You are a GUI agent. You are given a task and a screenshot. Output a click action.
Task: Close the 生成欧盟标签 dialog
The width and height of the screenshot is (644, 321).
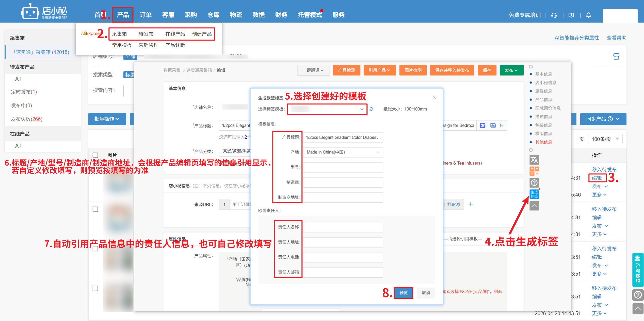(x=434, y=97)
